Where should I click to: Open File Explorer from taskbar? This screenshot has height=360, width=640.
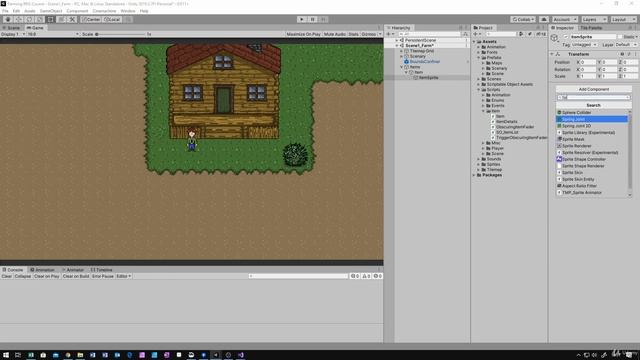[80, 355]
